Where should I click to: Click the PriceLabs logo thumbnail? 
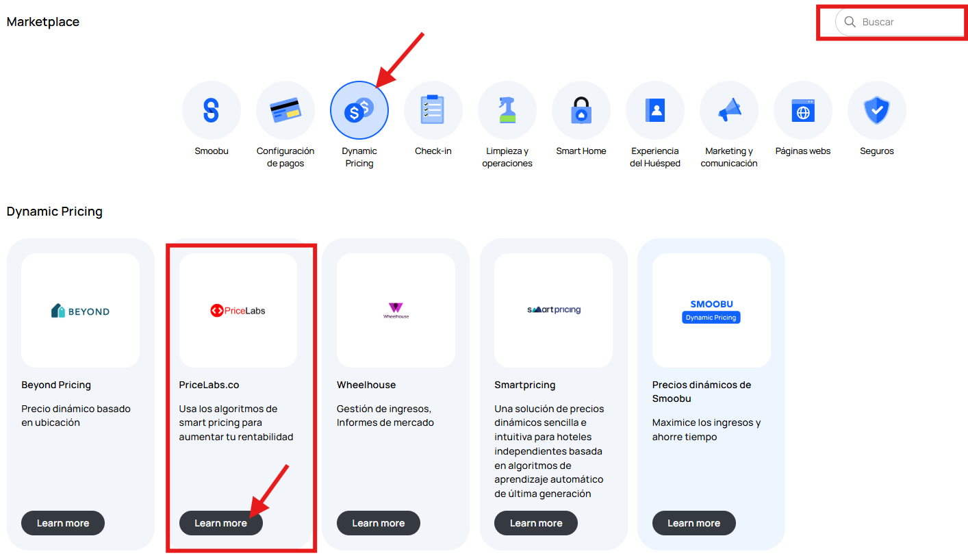point(238,310)
